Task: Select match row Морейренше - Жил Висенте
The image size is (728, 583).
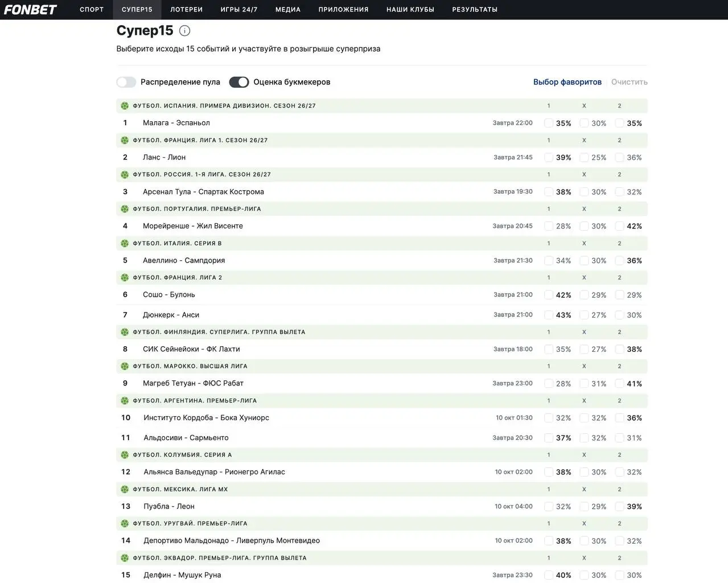Action: pyautogui.click(x=382, y=226)
